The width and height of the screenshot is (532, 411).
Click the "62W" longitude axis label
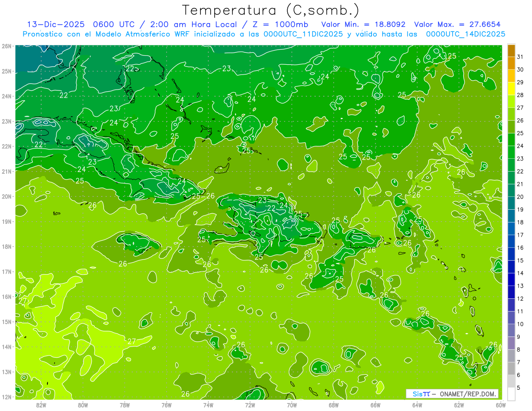(459, 404)
